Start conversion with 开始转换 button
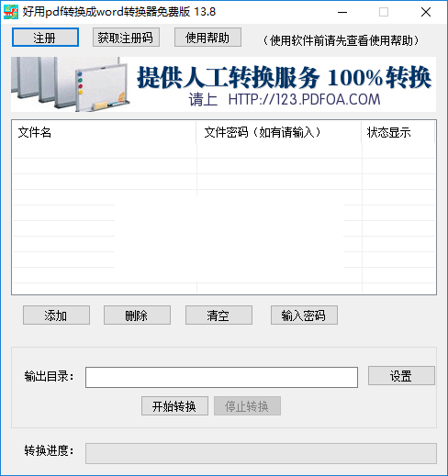Screen dimensions: 448x476 pos(174,406)
